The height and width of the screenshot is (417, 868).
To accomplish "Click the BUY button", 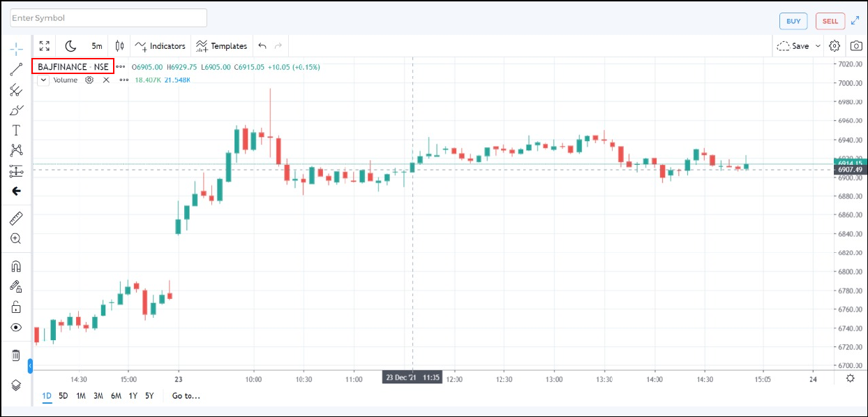I will (x=793, y=21).
